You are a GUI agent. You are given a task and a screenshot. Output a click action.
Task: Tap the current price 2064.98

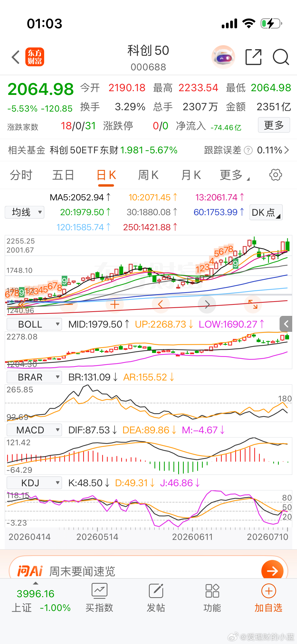click(x=41, y=89)
